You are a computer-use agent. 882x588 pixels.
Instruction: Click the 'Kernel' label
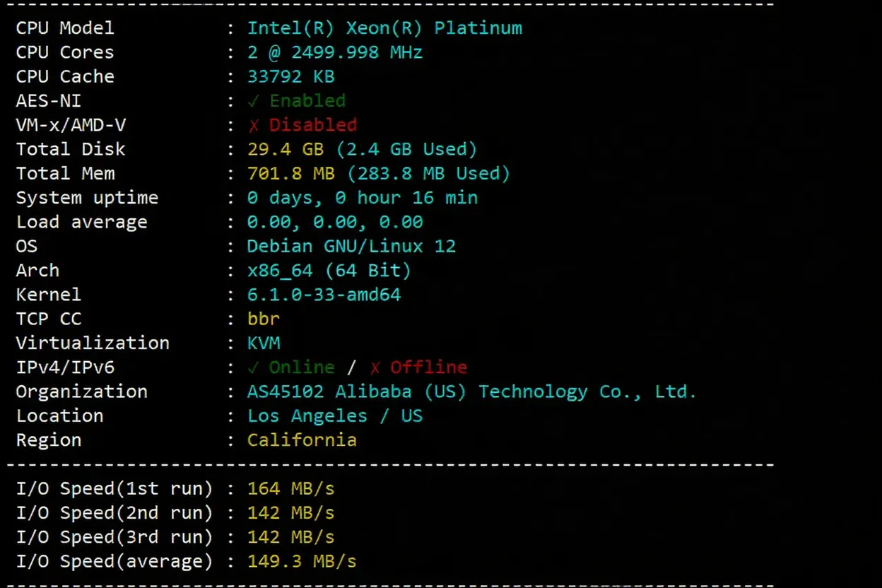point(48,295)
